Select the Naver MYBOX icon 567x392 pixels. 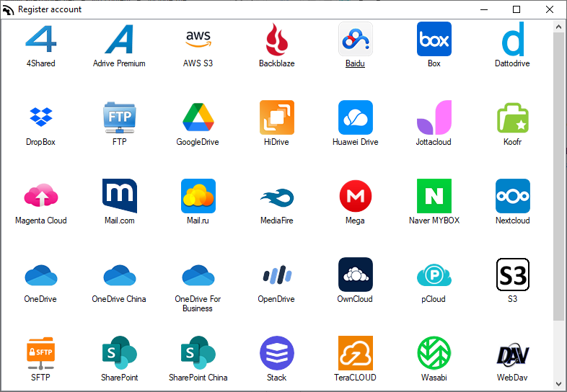pos(434,196)
